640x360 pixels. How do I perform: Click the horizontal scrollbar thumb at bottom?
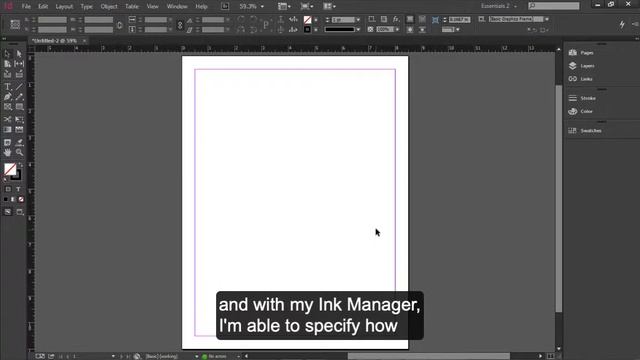[429, 356]
